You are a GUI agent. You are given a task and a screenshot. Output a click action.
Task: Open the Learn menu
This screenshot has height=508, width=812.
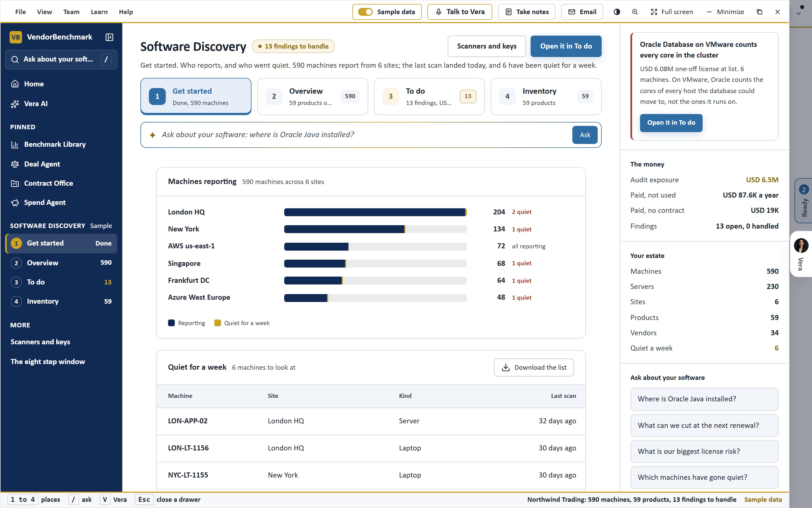click(99, 12)
